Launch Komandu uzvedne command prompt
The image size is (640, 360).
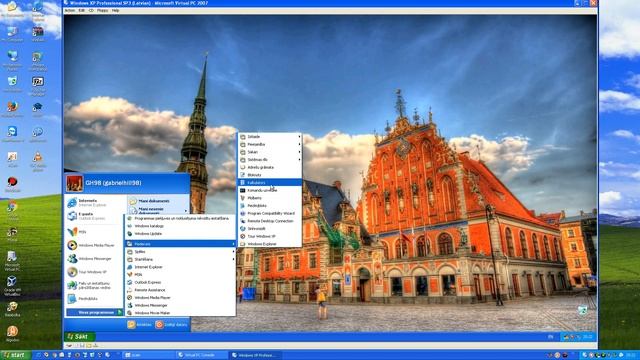coord(270,190)
